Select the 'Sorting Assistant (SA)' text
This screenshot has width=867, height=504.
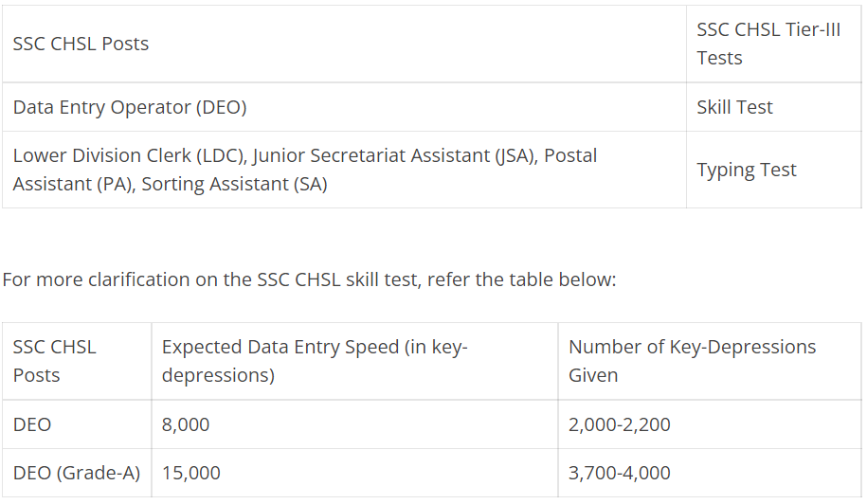[x=234, y=184]
